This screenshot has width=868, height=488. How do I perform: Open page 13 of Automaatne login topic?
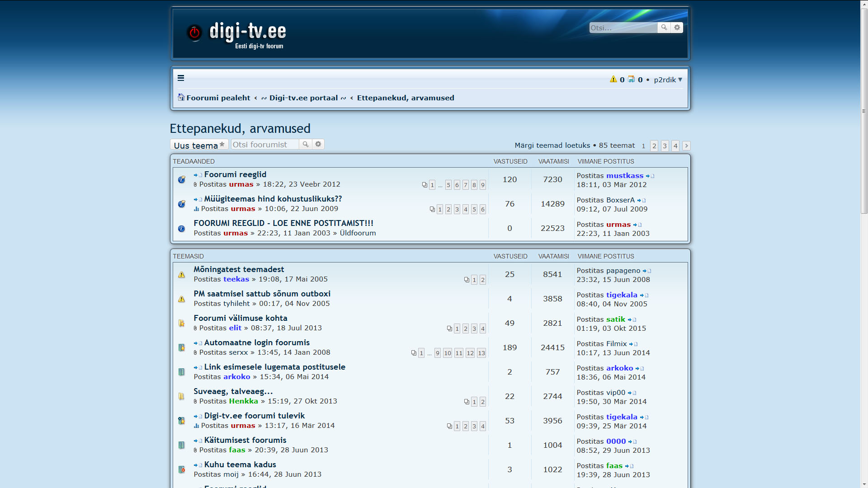(x=481, y=353)
